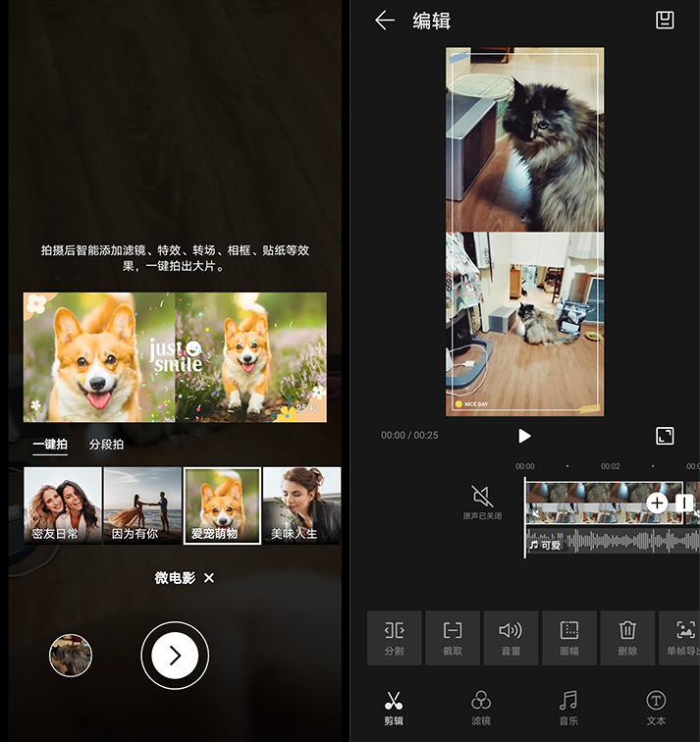Viewport: 700px width, 742px height.
Task: Select the 分割 split tool
Action: point(394,638)
